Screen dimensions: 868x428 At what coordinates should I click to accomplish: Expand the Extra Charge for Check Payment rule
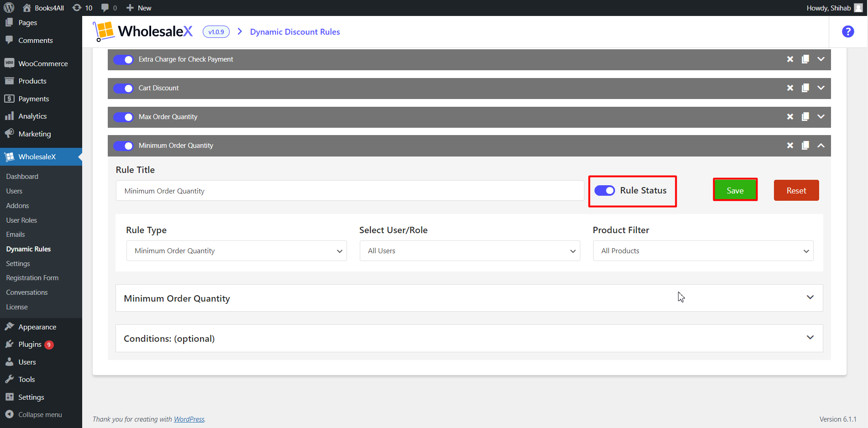[x=821, y=59]
